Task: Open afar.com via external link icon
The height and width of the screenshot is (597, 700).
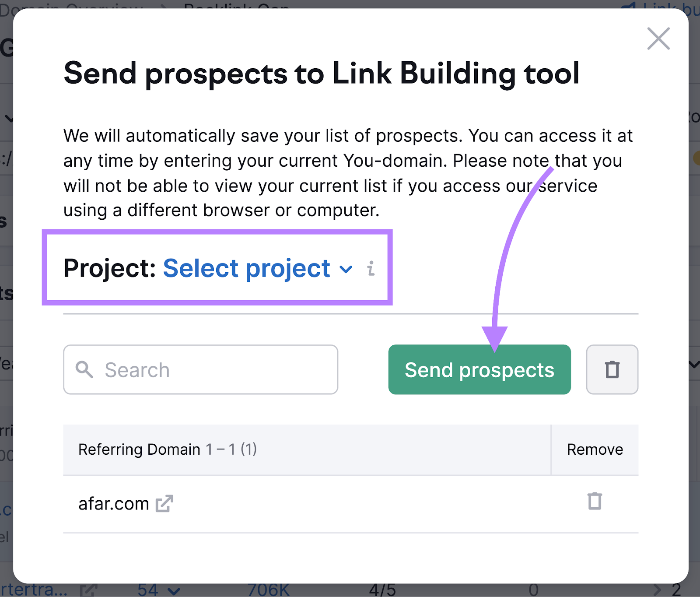Action: (164, 504)
